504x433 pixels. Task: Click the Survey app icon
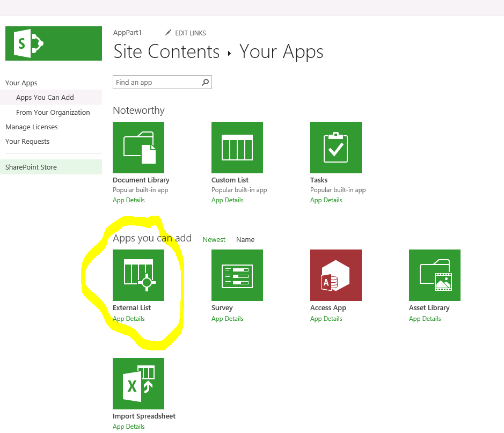237,275
